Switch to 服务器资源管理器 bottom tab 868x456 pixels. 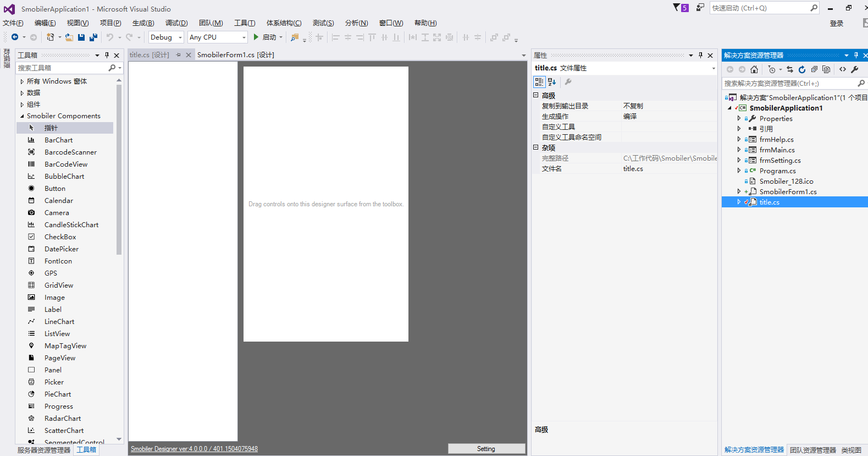44,450
